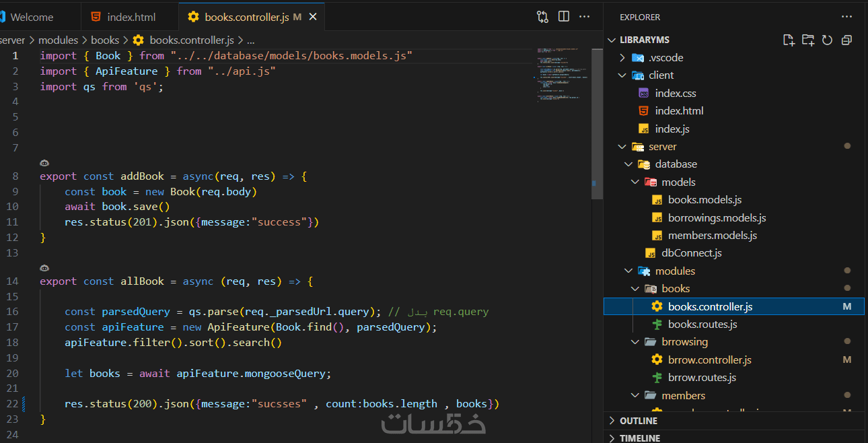Open Explorer Views and More Actions ellipsis
868x443 pixels.
point(846,17)
